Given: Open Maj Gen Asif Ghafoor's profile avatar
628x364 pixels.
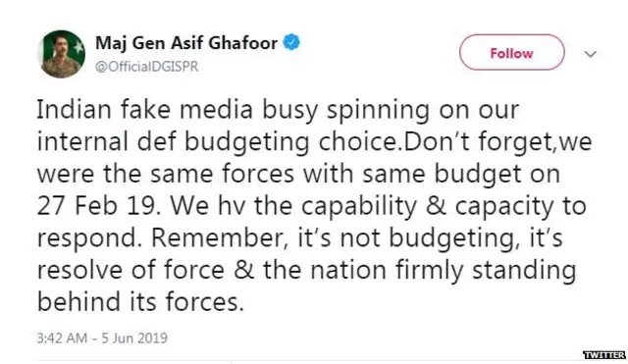Looking at the screenshot, I should (x=61, y=54).
